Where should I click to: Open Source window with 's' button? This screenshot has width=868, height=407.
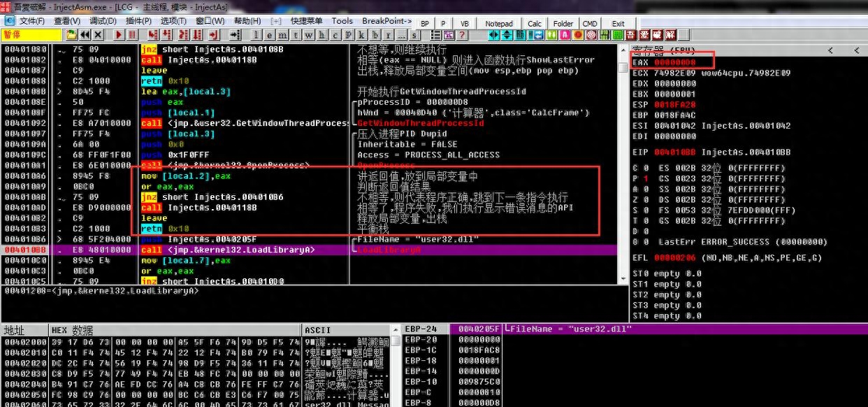(x=415, y=34)
